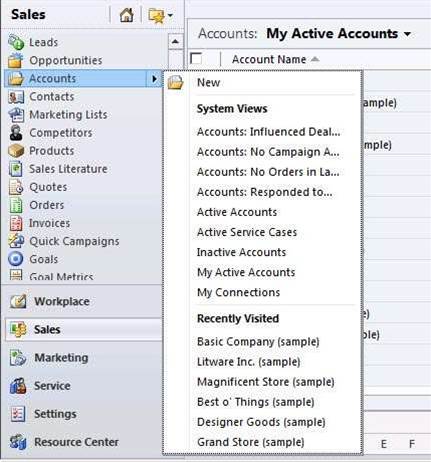Open the Goals target icon
431x462 pixels.
pyautogui.click(x=16, y=259)
